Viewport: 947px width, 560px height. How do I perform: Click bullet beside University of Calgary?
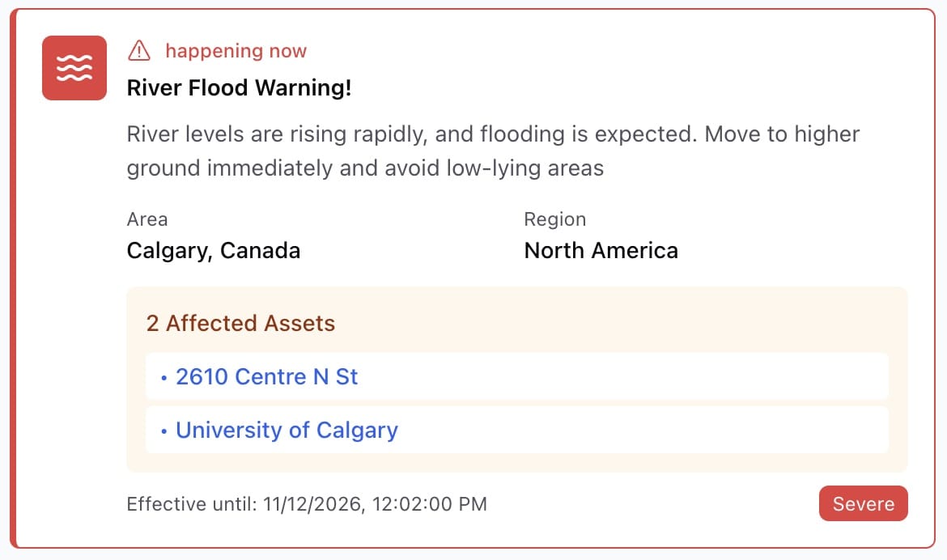click(x=163, y=431)
